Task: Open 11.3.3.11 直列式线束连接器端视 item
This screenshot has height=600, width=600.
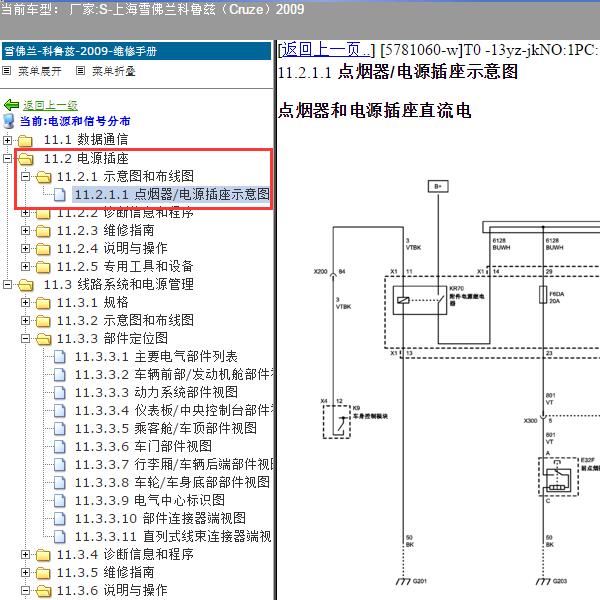Action: point(173,536)
